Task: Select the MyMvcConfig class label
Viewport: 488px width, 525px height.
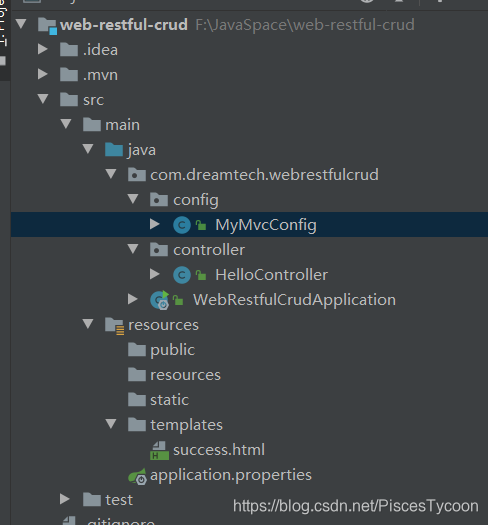Action: (x=266, y=225)
